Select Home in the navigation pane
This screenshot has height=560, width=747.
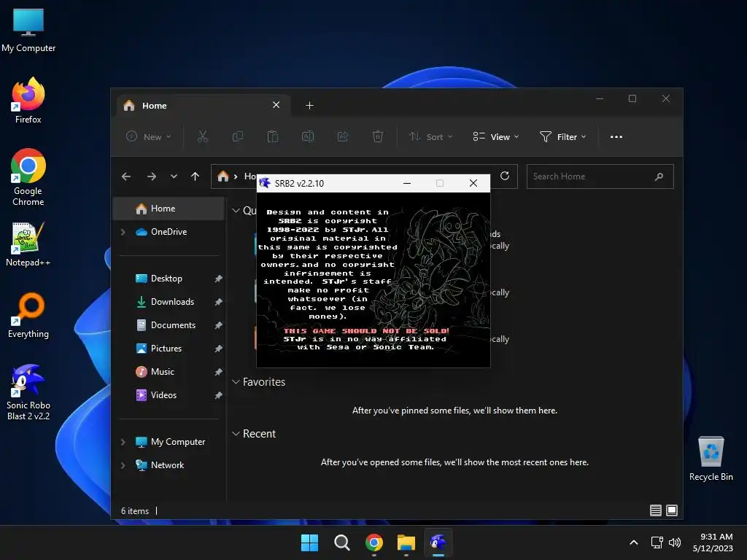(169, 209)
